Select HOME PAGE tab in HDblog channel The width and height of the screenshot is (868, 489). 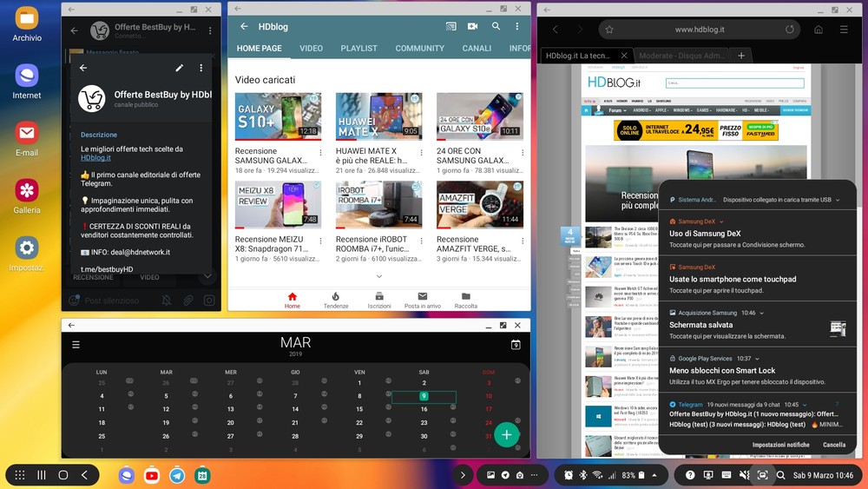[259, 48]
